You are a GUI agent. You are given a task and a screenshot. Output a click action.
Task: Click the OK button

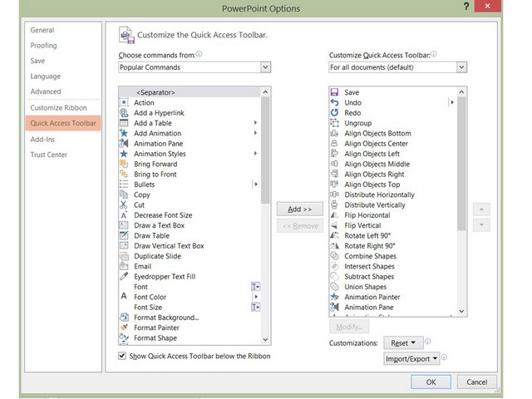coord(431,382)
